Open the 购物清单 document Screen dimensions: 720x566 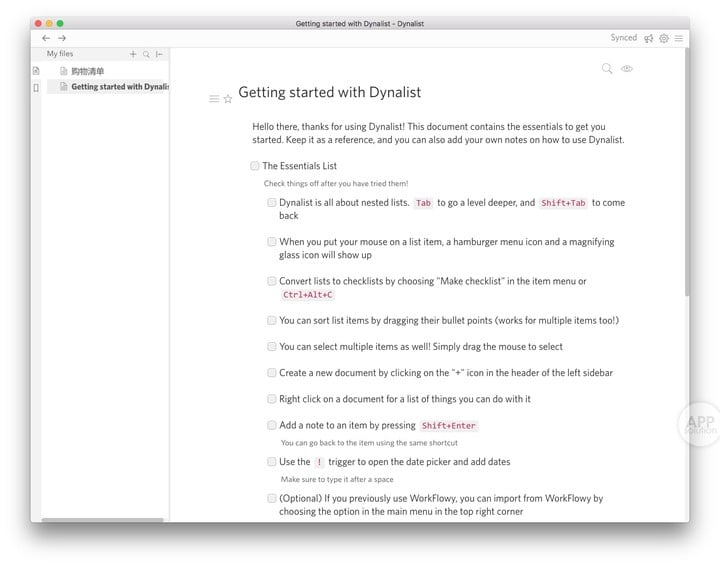87,71
